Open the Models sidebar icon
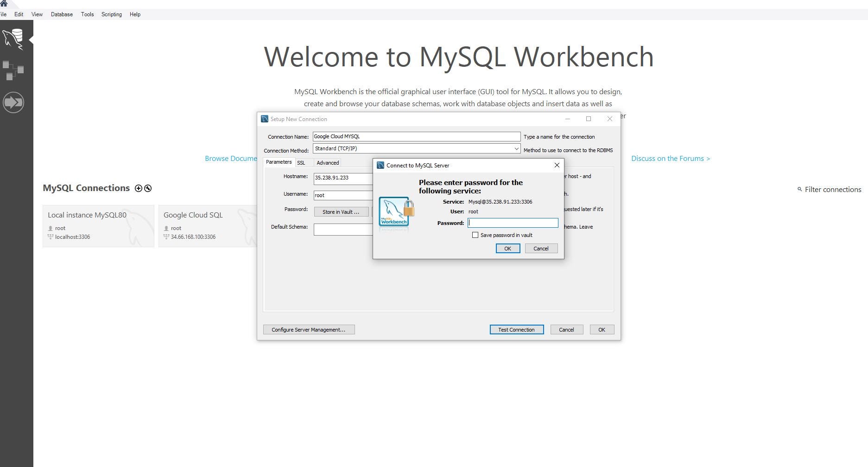The height and width of the screenshot is (467, 868). [13, 70]
